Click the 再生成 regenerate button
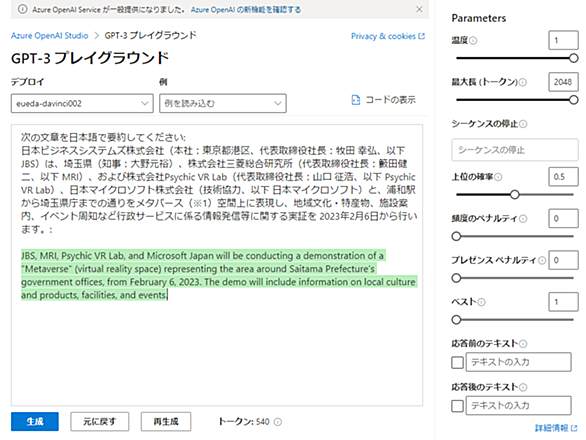This screenshot has width=586, height=440. click(x=166, y=422)
